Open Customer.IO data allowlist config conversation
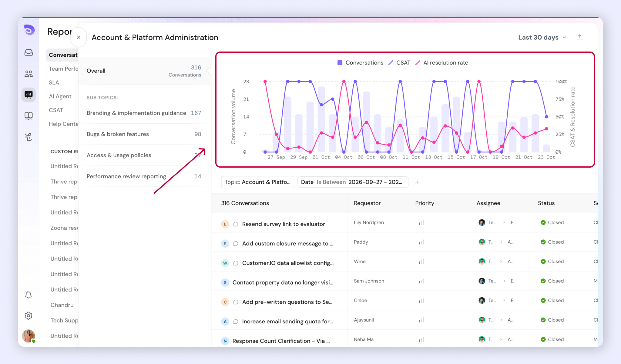The width and height of the screenshot is (621, 364). click(x=288, y=263)
